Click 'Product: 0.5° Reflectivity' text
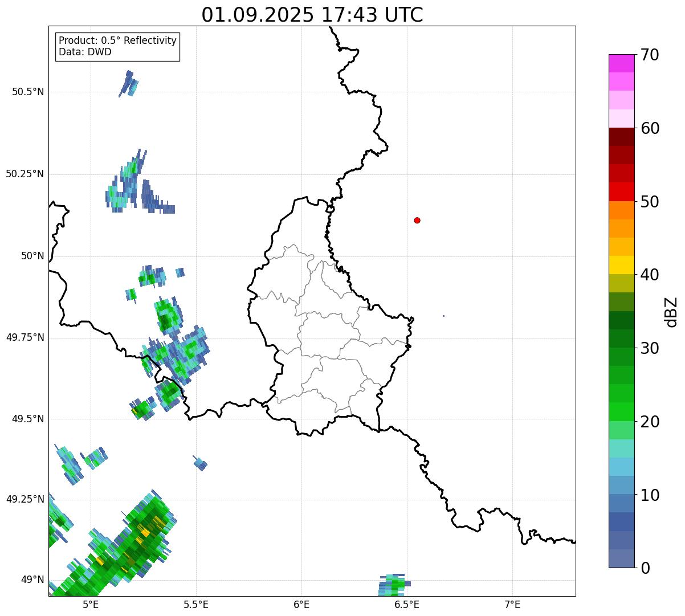The width and height of the screenshot is (685, 616). click(x=117, y=41)
